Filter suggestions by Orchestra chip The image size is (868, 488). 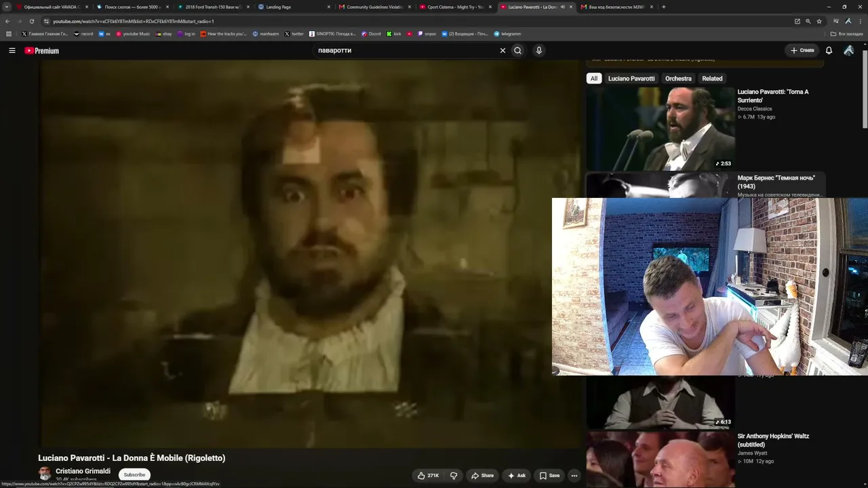tap(678, 79)
